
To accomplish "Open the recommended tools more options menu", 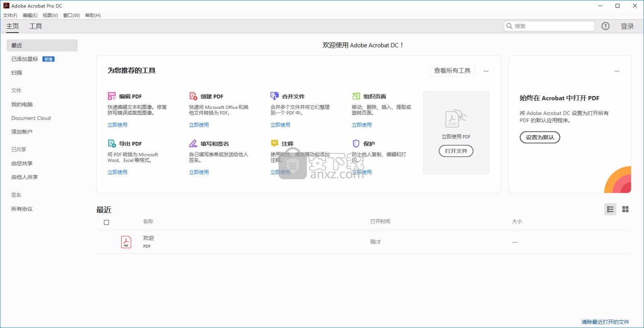I will point(486,71).
